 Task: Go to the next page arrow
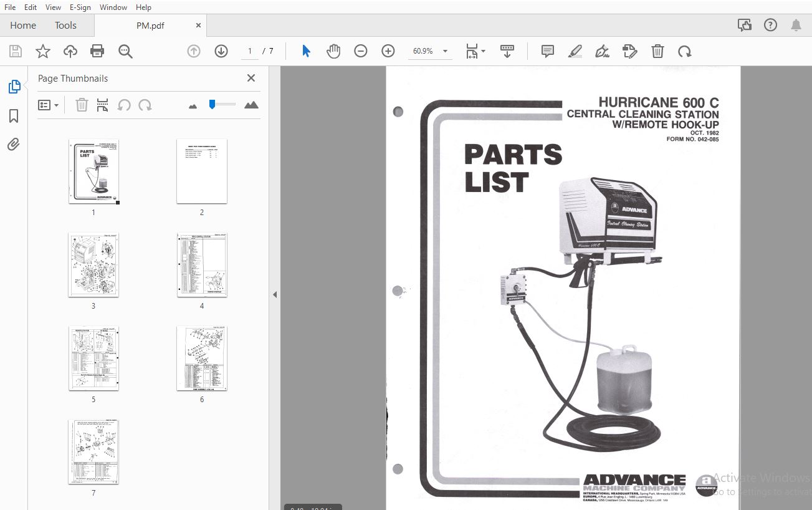coord(221,51)
